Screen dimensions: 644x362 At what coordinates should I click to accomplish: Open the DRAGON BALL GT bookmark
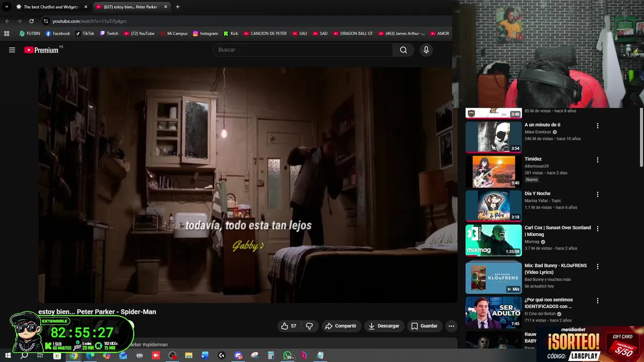(353, 34)
